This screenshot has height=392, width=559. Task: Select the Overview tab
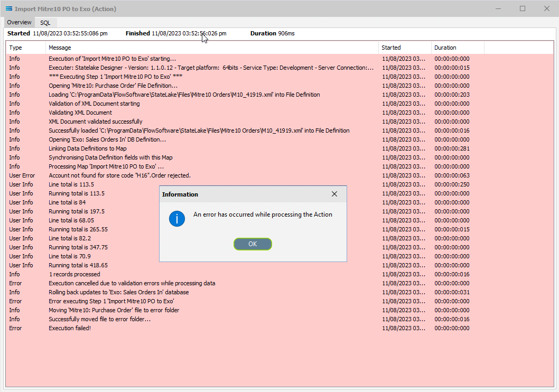(19, 22)
